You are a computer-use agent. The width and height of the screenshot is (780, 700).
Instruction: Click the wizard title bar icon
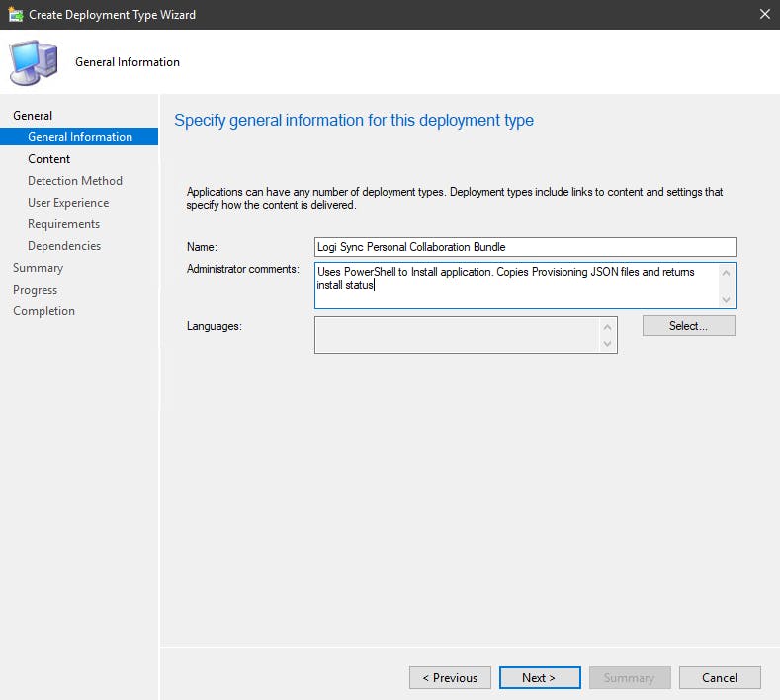pos(16,15)
